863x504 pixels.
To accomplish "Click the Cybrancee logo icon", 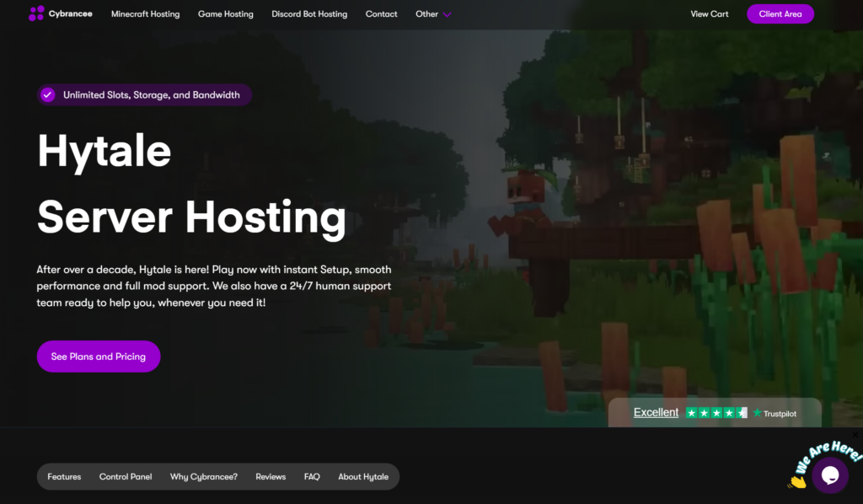I will [35, 13].
